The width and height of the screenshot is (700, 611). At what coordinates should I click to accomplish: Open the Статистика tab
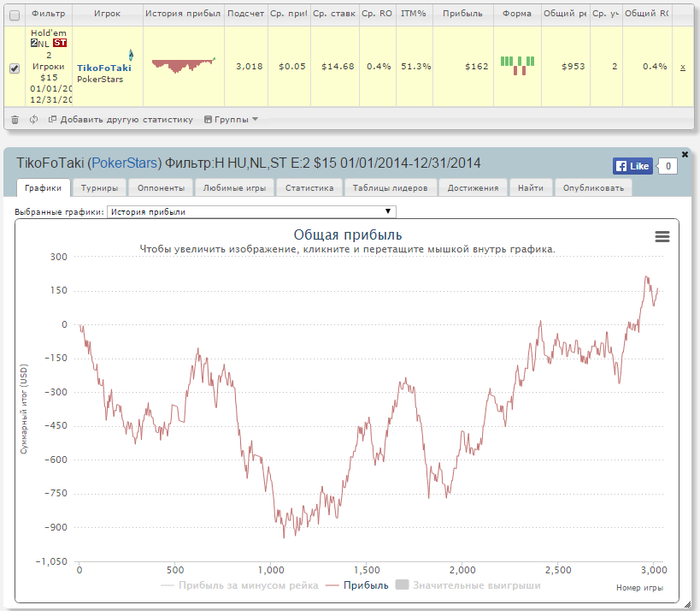pyautogui.click(x=309, y=188)
